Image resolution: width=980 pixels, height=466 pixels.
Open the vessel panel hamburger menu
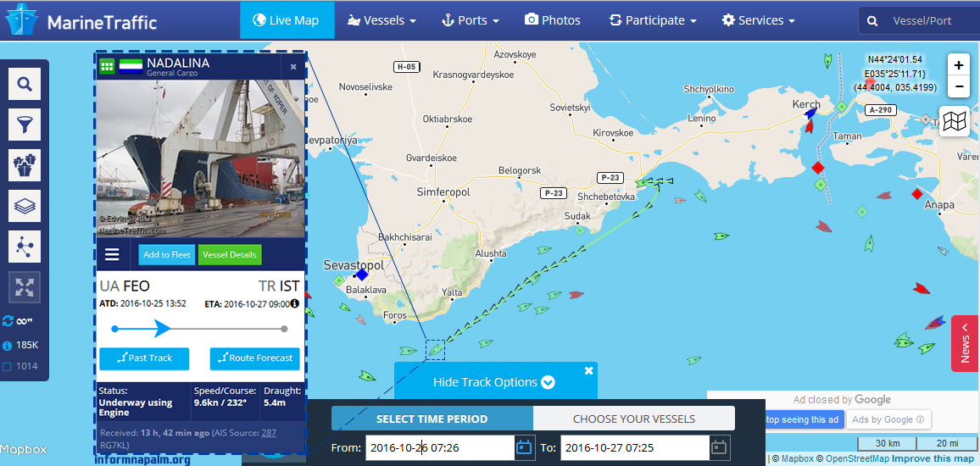[x=112, y=254]
